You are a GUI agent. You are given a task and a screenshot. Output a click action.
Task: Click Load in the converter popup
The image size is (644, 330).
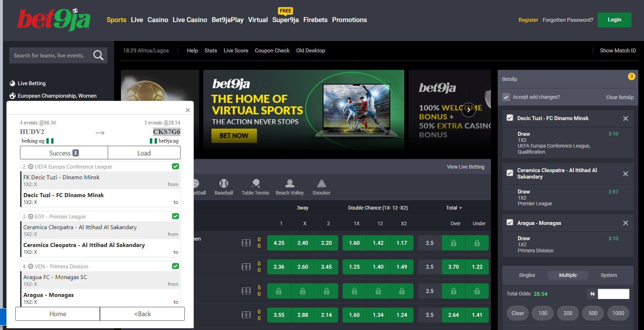[x=144, y=153]
